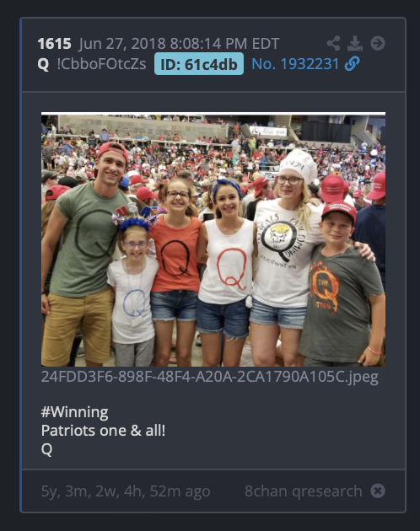The image size is (420, 531).
Task: Click the !CbboFOtcZs tripcode
Action: [102, 64]
